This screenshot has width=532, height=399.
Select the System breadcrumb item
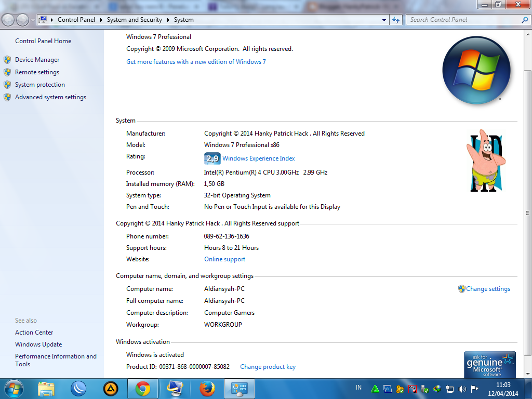[184, 20]
